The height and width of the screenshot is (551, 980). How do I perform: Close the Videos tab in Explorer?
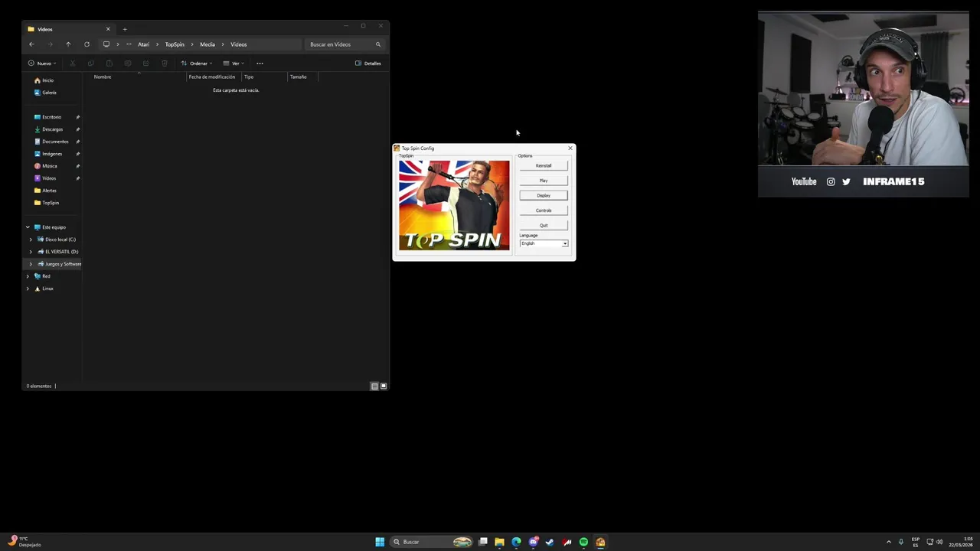108,29
